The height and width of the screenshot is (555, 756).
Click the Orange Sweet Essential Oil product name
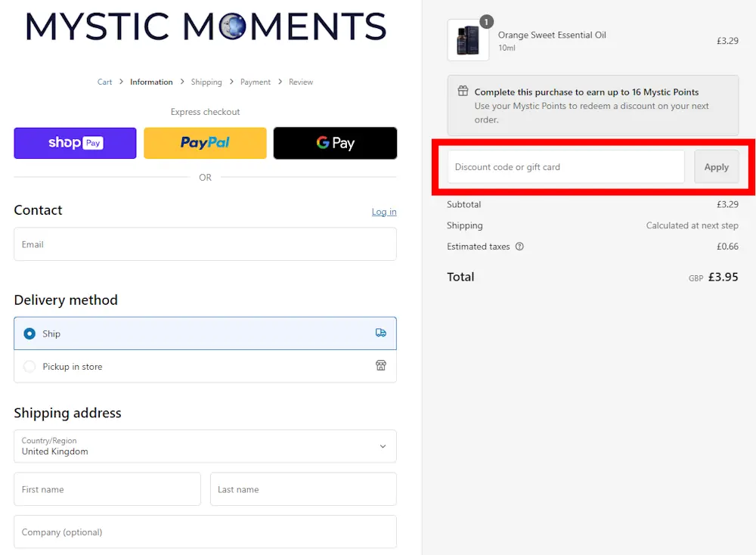click(x=552, y=36)
